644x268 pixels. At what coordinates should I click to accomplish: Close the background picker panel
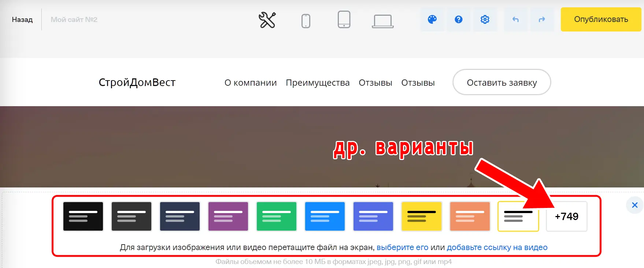point(634,205)
